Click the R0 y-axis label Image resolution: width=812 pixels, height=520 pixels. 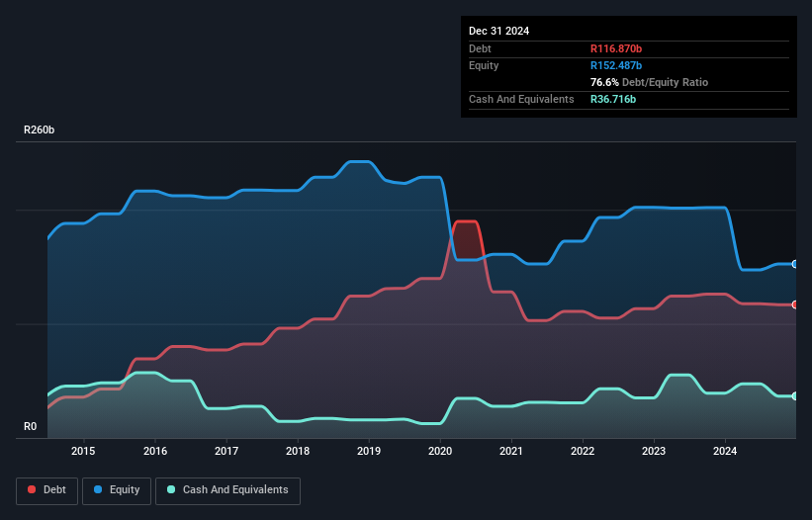point(30,426)
